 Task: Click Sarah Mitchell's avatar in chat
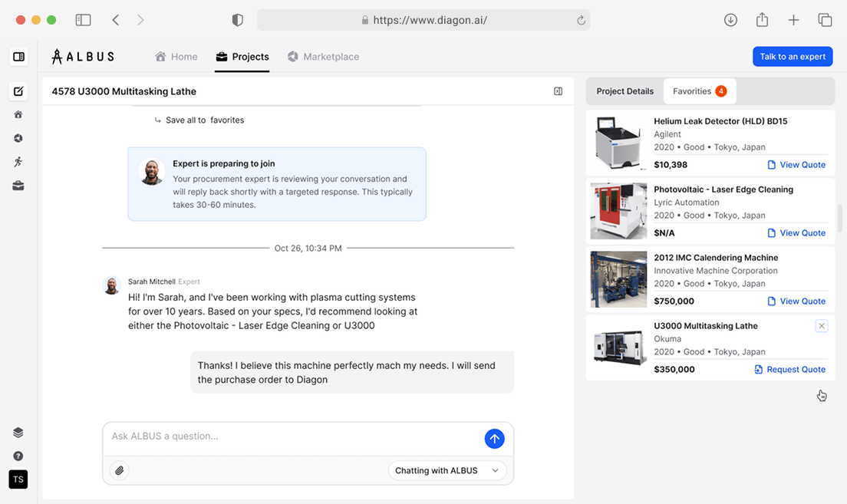(112, 285)
